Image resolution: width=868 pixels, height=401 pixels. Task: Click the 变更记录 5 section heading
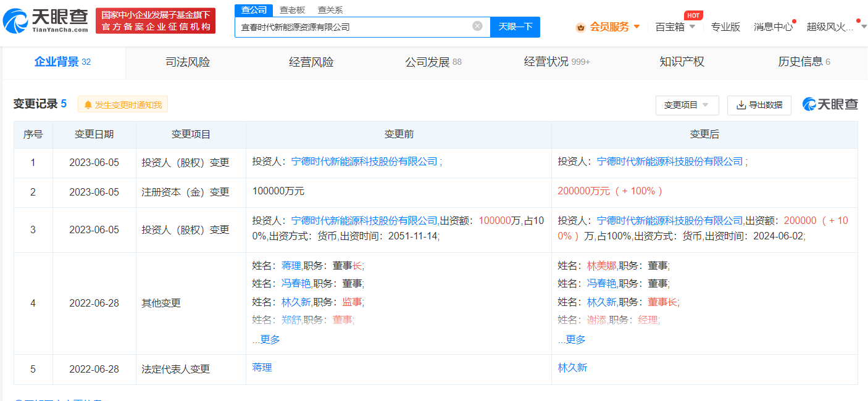click(40, 104)
